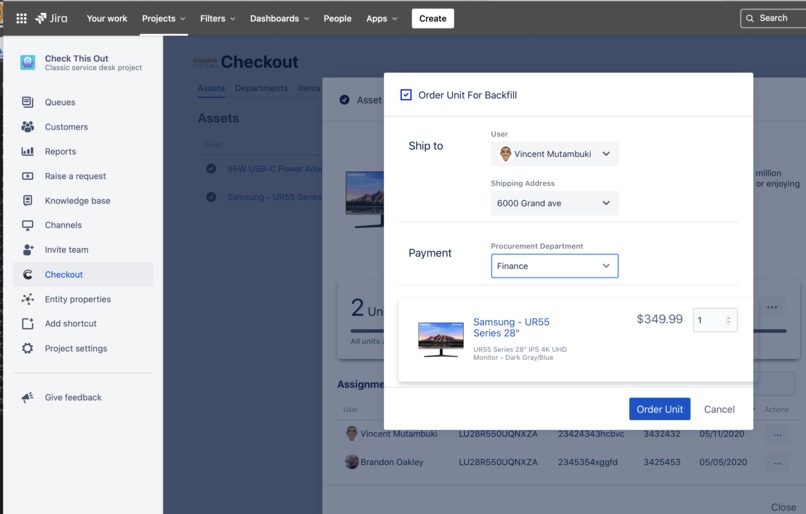This screenshot has height=514, width=806.
Task: Click the Check This Out project avatar
Action: [28, 63]
